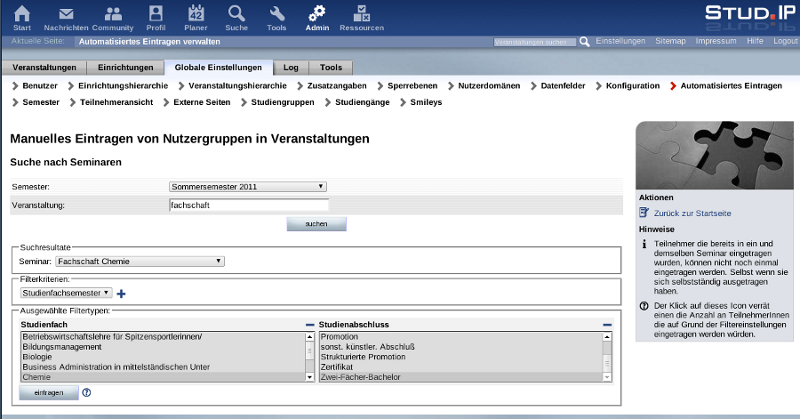Click the help question mark beside eintragen
Image resolution: width=800 pixels, height=419 pixels.
pyautogui.click(x=86, y=393)
